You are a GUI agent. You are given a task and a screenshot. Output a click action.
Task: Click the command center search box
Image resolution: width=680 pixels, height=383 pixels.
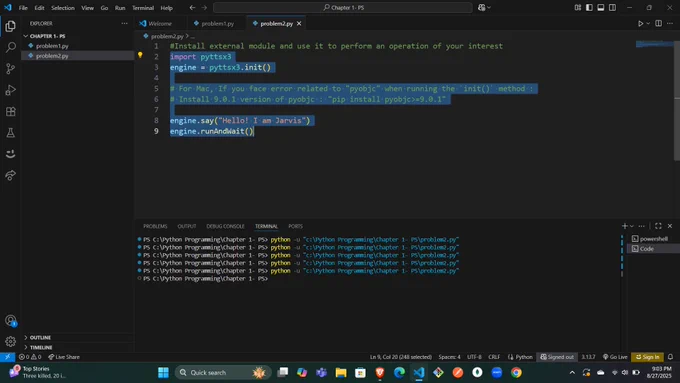point(343,7)
